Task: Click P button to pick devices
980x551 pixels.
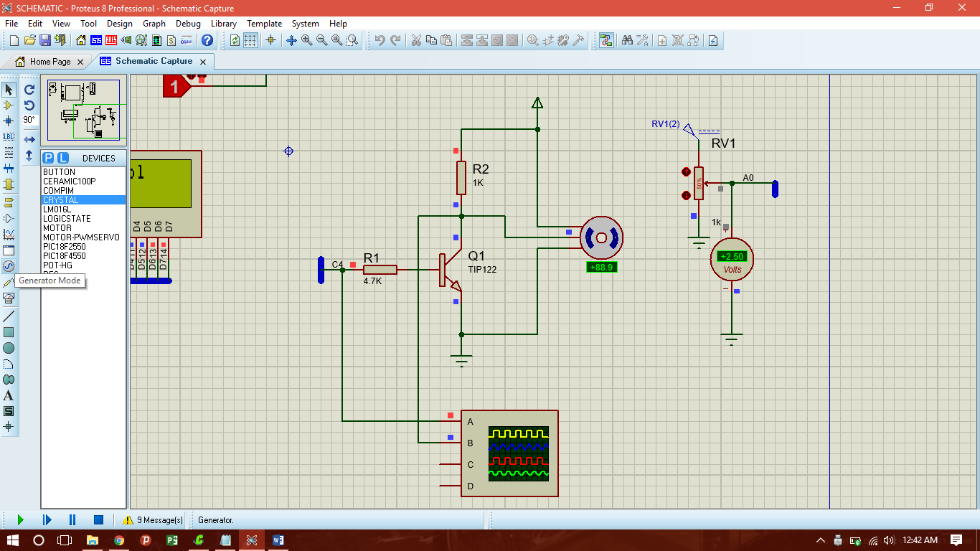Action: pyautogui.click(x=48, y=158)
